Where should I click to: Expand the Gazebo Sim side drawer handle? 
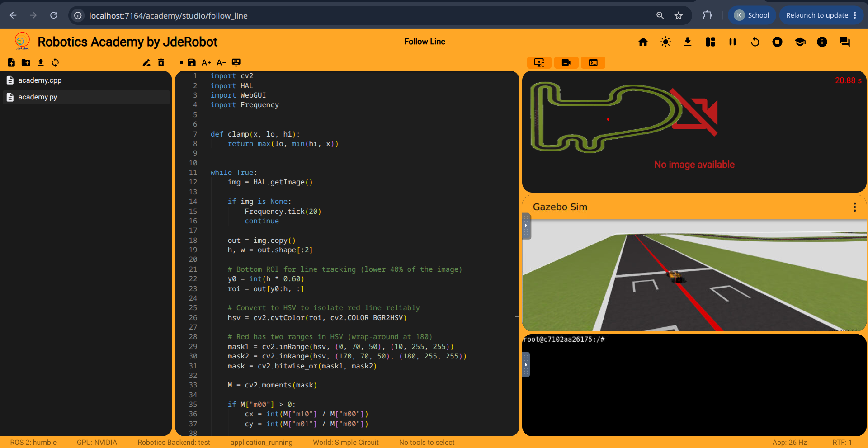pyautogui.click(x=526, y=226)
